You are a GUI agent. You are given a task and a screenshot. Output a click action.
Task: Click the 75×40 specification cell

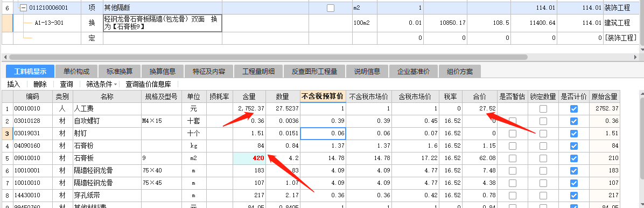pos(162,170)
